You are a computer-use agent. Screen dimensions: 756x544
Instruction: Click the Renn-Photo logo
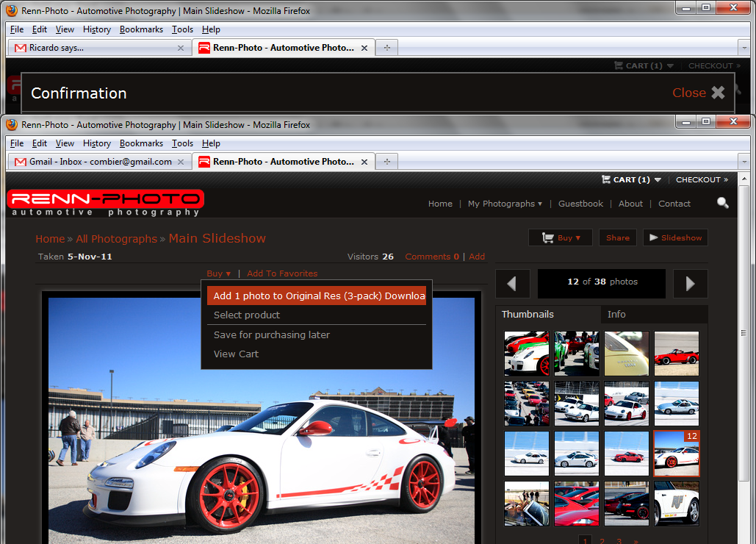[105, 202]
